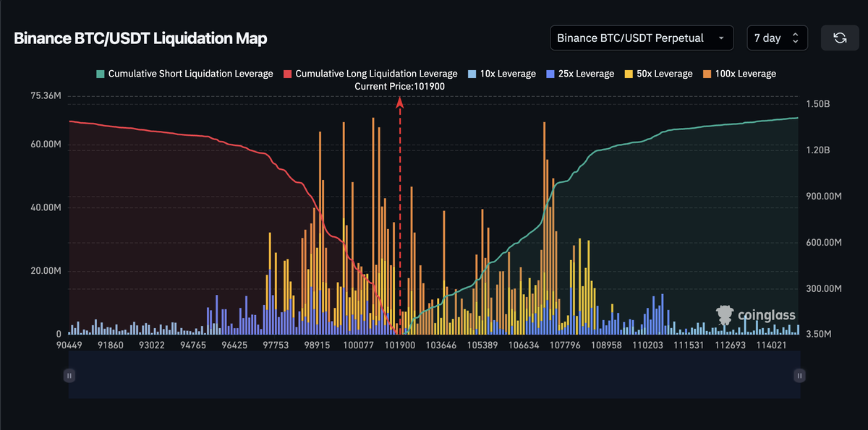Click the Binance BTC/USDT Liquidation Map title
The height and width of the screenshot is (430, 868).
point(140,38)
